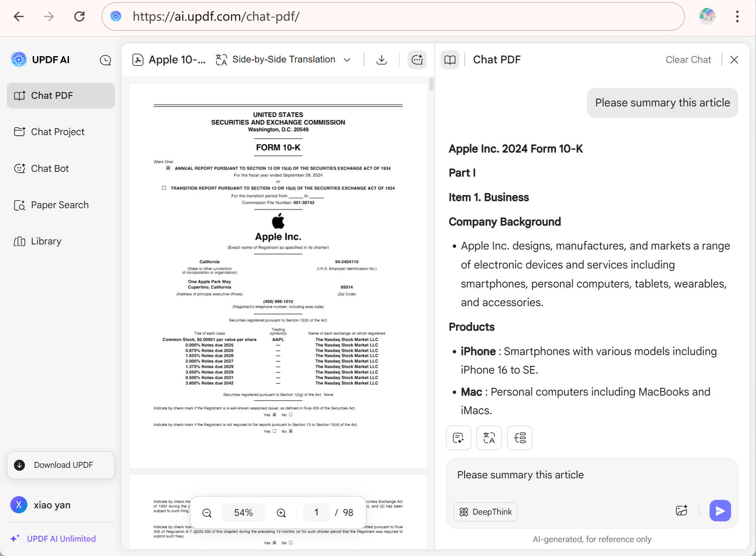Click the PDF file icon beside Apple 10-

click(x=138, y=60)
